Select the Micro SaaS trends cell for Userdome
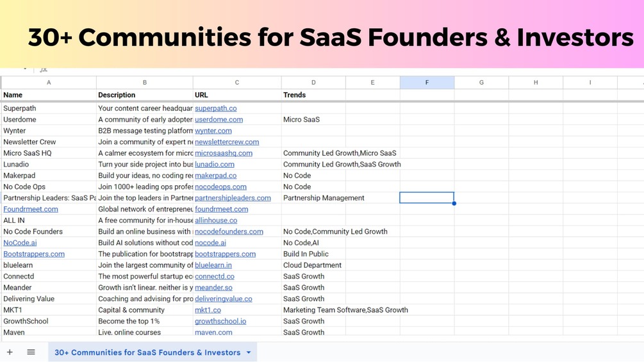Viewport: 644px width, 362px height. (x=313, y=119)
